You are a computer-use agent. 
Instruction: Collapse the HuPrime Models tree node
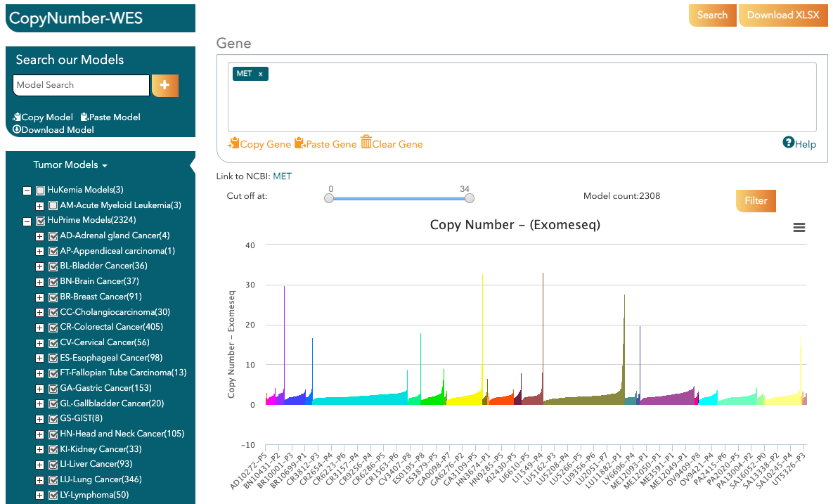[x=27, y=221]
